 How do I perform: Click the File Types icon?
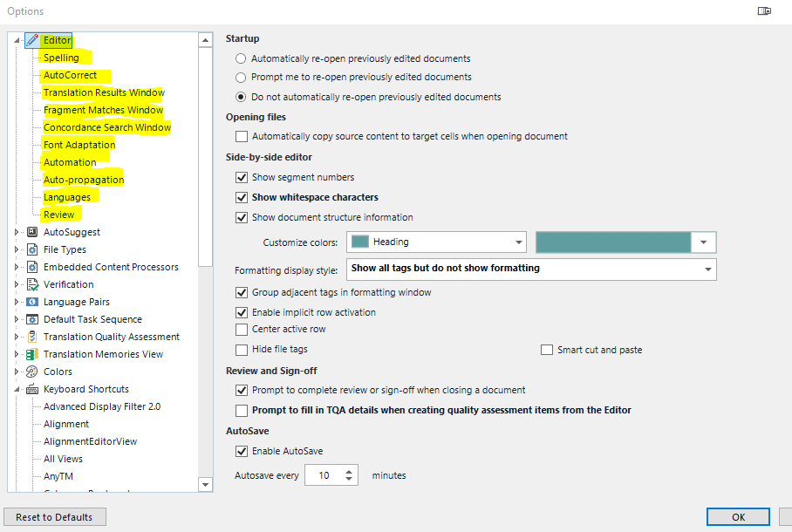[x=32, y=249]
